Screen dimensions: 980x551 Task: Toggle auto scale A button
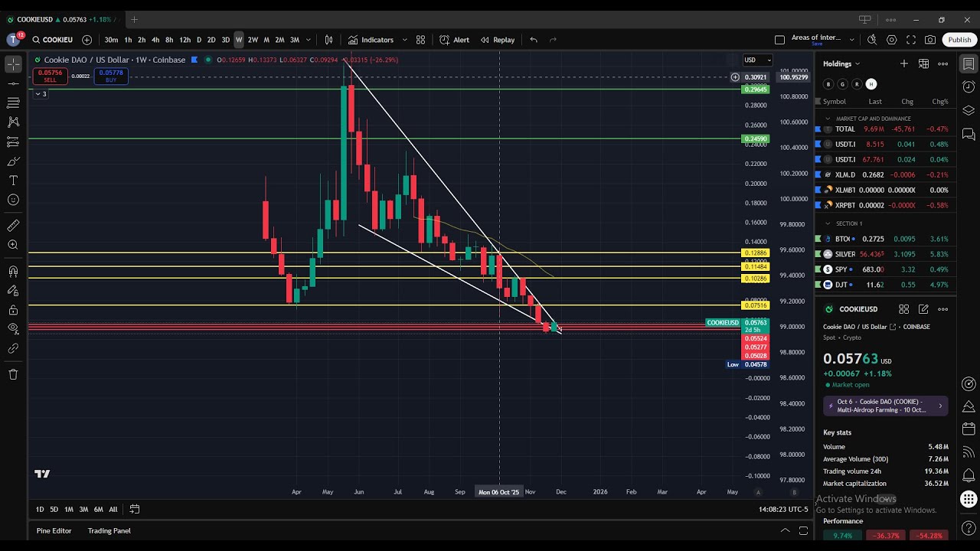tap(759, 492)
